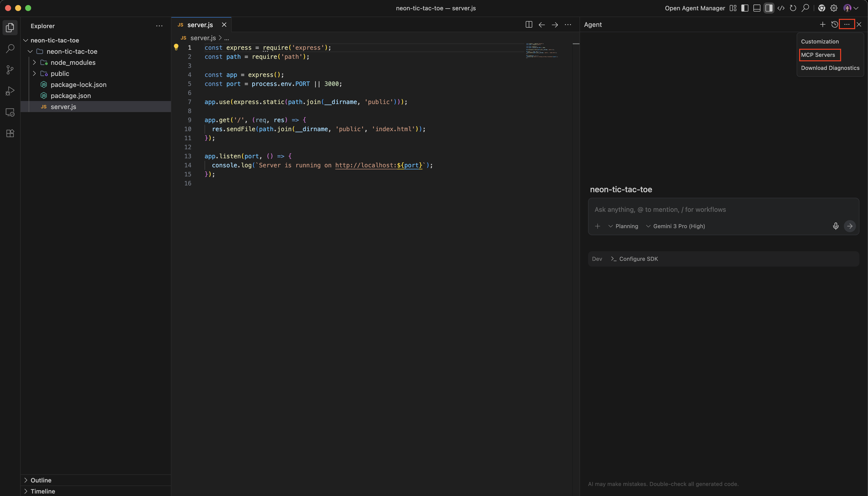Open Agent Manager from the title bar
Screen dimensions: 868x496
[695, 8]
